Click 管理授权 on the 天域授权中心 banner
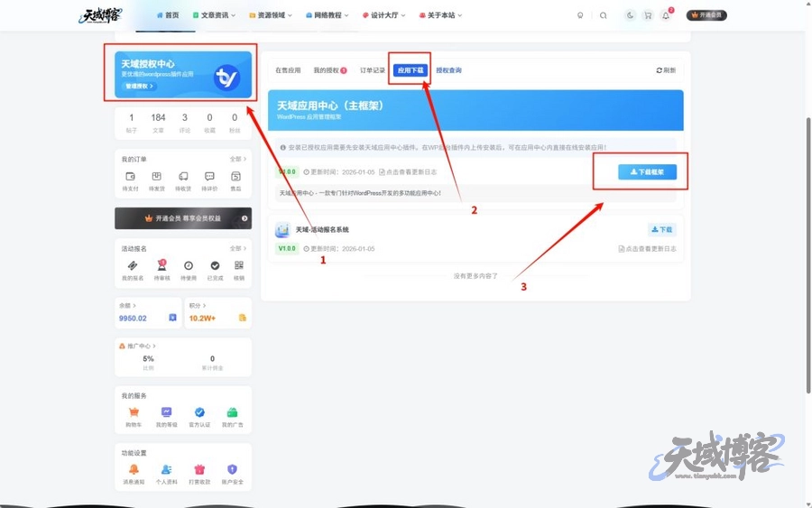Viewport: 812px width, 508px height. coord(139,87)
